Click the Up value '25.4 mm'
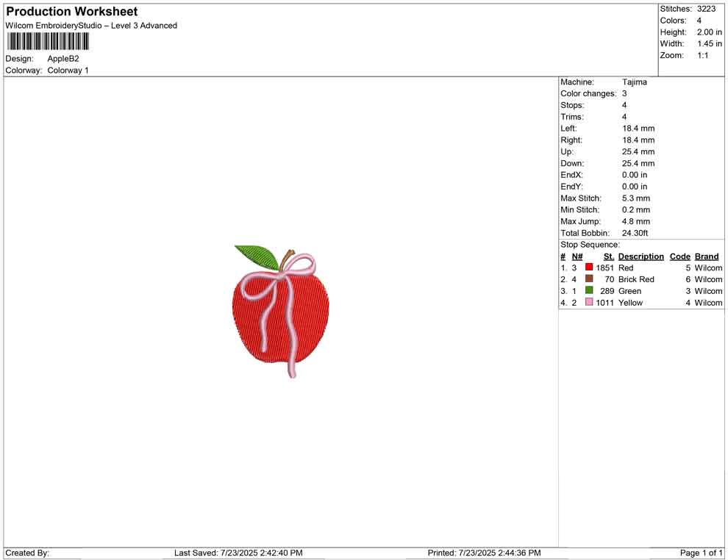 tap(638, 151)
